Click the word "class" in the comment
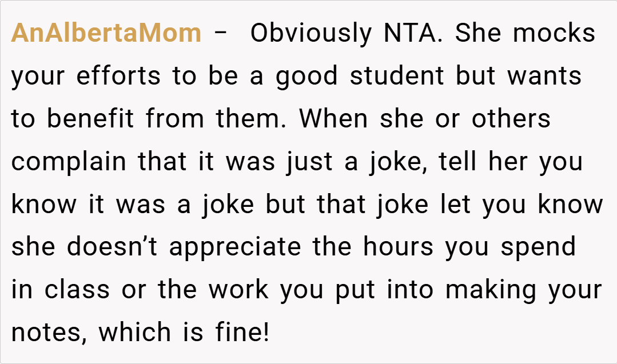 click(77, 290)
